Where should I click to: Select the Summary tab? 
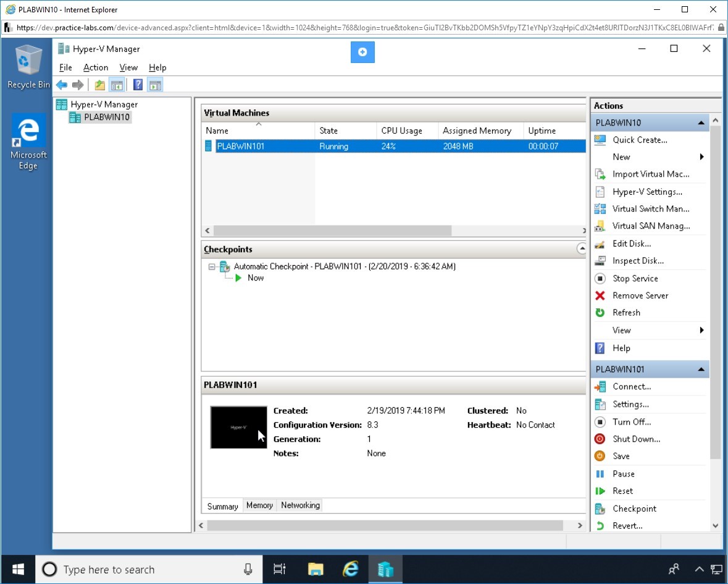tap(222, 506)
